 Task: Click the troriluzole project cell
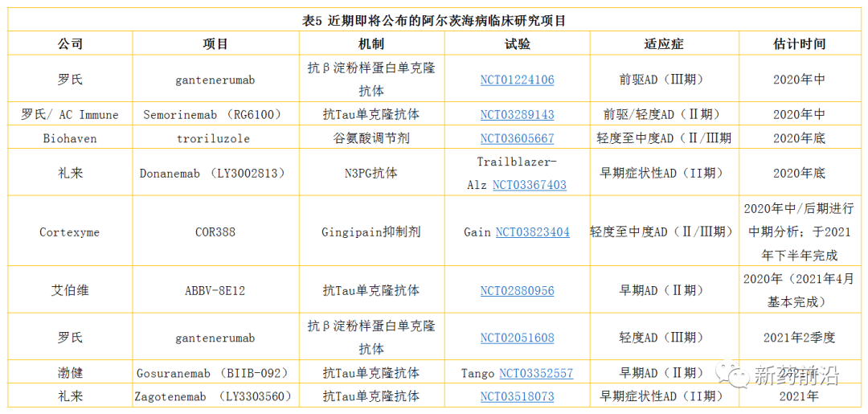tap(215, 137)
